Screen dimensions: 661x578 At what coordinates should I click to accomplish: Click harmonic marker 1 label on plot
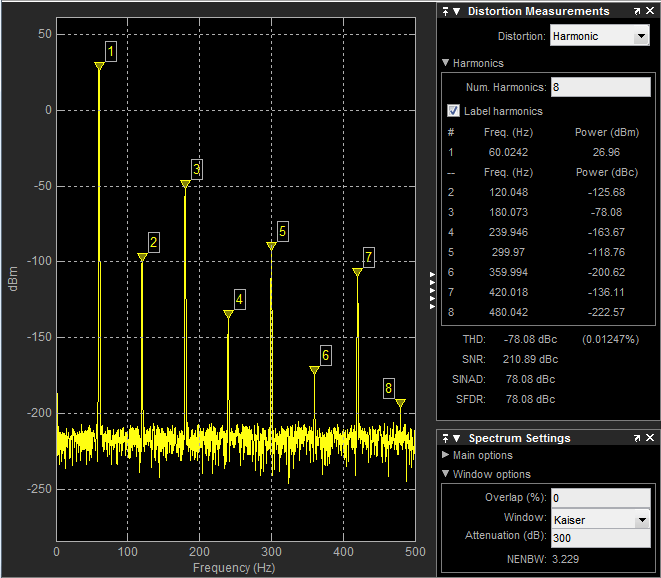click(110, 51)
